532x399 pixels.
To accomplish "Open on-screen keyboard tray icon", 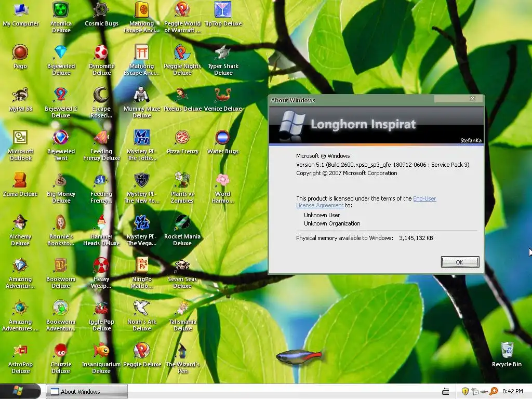I will click(x=445, y=392).
